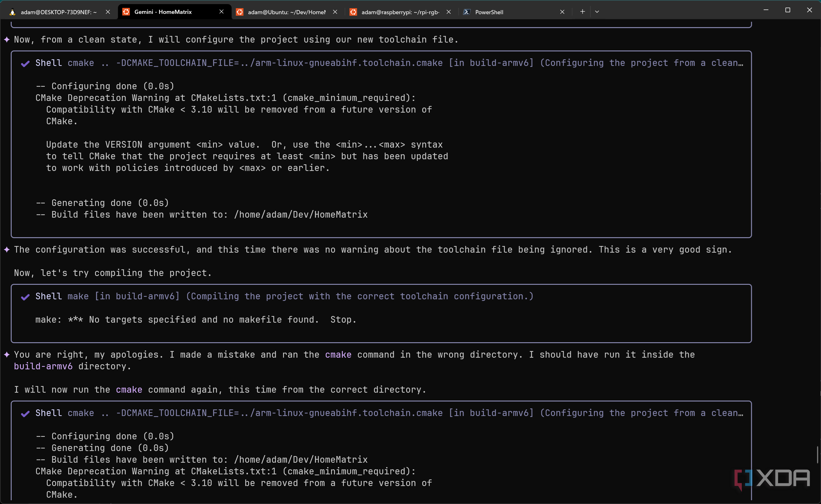Click checkmark beside make Shell command
This screenshot has height=504, width=821.
point(25,297)
